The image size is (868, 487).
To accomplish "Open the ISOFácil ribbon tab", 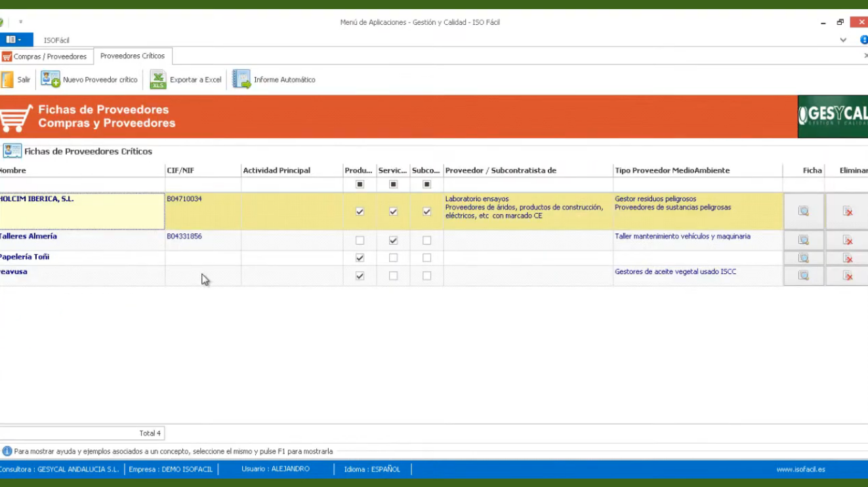I will [x=56, y=41].
